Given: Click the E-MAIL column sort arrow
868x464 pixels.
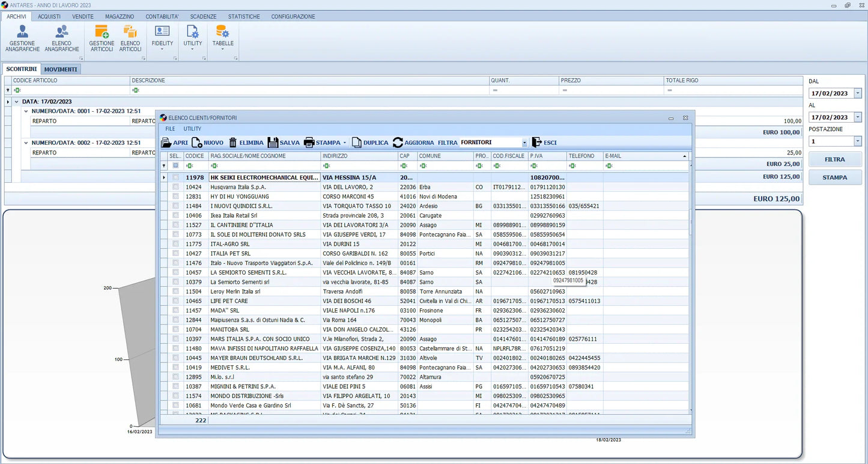Looking at the screenshot, I should point(684,156).
